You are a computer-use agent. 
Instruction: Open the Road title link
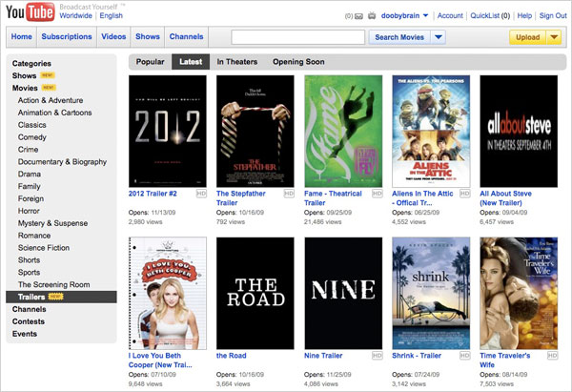point(232,356)
